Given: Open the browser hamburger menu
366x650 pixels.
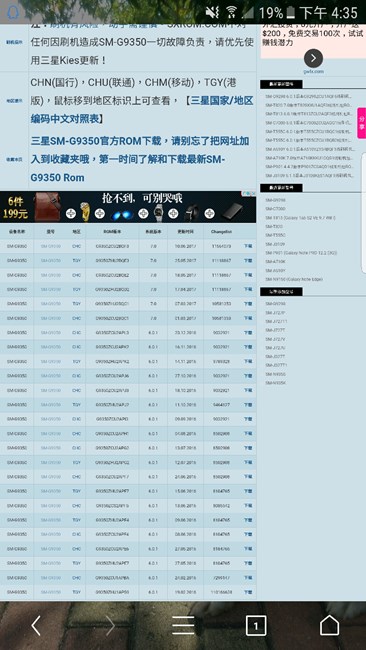Looking at the screenshot, I should 183,625.
